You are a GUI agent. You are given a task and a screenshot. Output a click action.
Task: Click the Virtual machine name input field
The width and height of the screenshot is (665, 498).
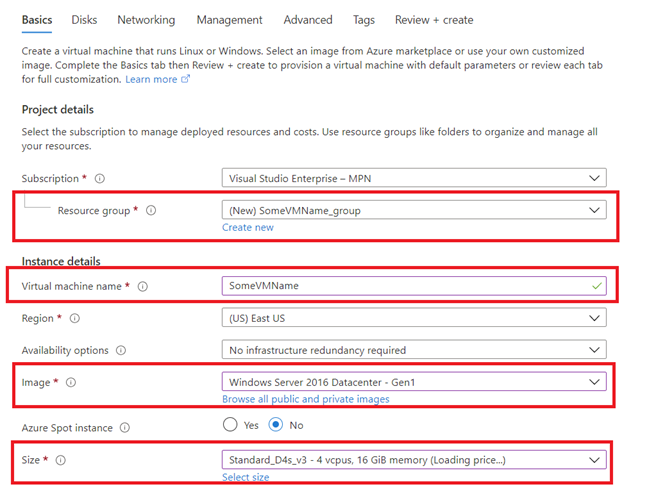pos(414,286)
